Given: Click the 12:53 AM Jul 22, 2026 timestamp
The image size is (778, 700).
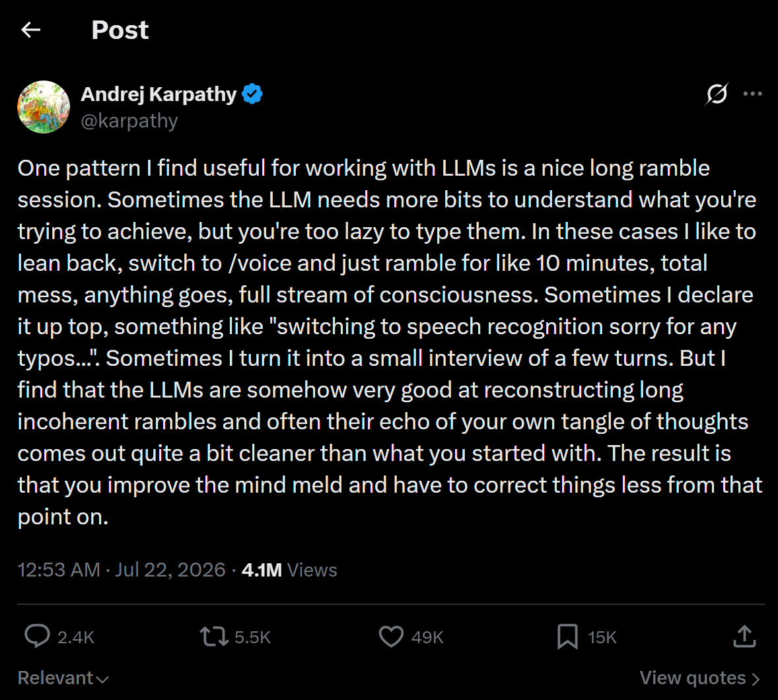Looking at the screenshot, I should tap(122, 569).
